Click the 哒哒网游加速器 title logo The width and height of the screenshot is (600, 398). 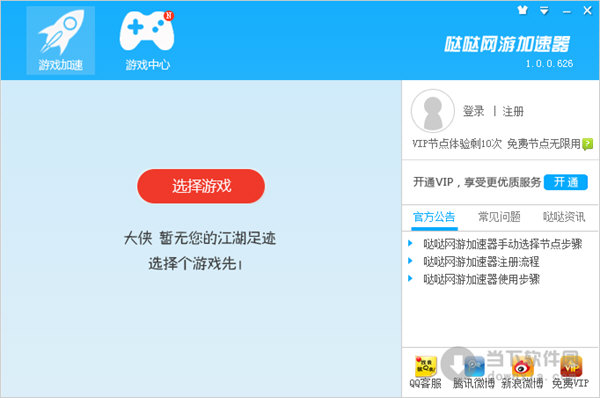(x=507, y=44)
